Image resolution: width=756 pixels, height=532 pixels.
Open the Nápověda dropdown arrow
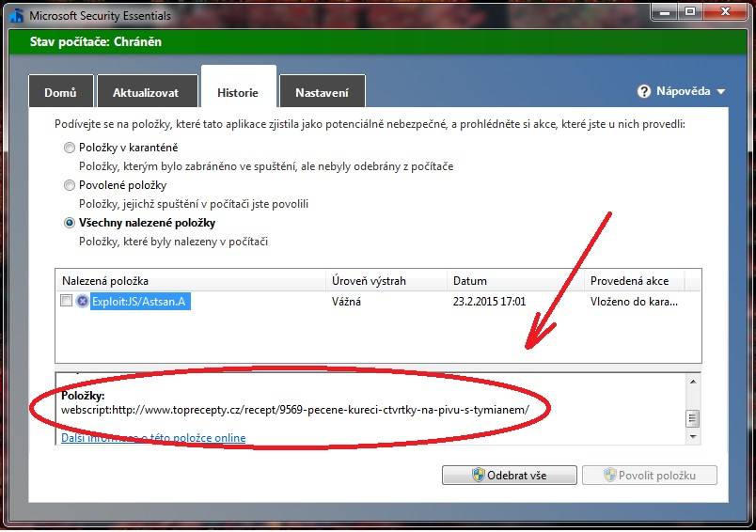coord(721,91)
